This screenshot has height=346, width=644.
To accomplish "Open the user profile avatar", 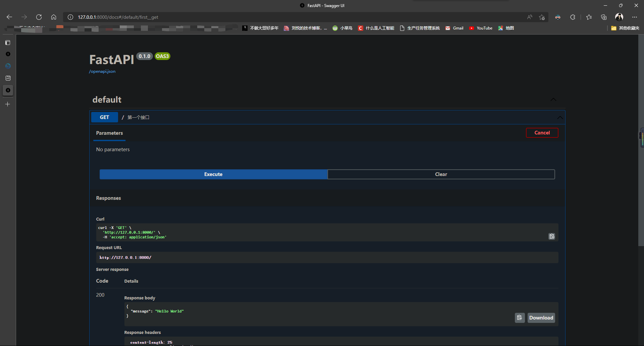I will click(x=619, y=17).
